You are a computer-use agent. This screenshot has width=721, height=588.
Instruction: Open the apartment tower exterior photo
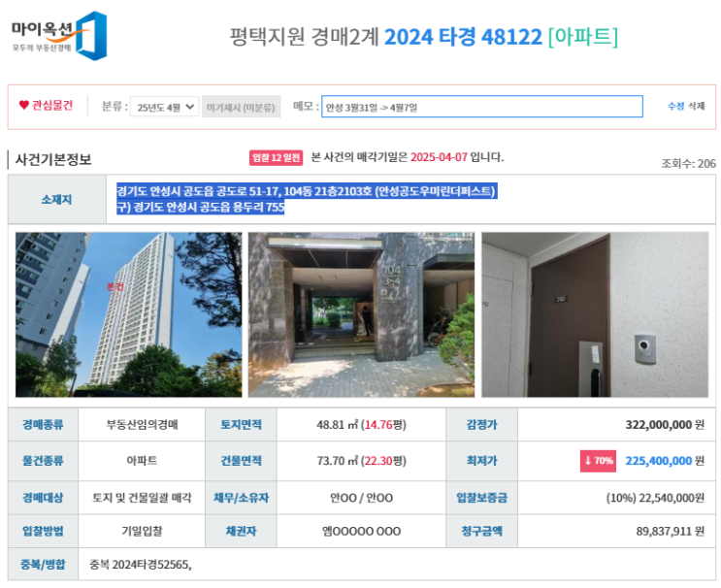tap(129, 314)
